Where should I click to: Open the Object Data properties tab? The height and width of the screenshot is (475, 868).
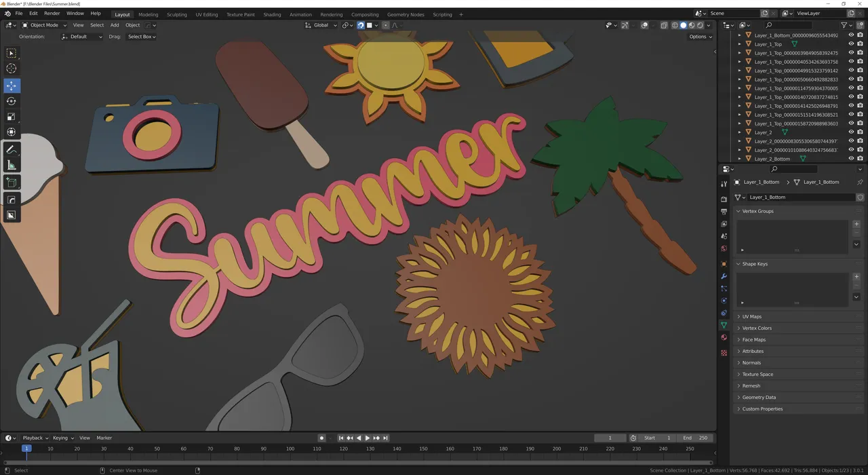click(x=724, y=326)
